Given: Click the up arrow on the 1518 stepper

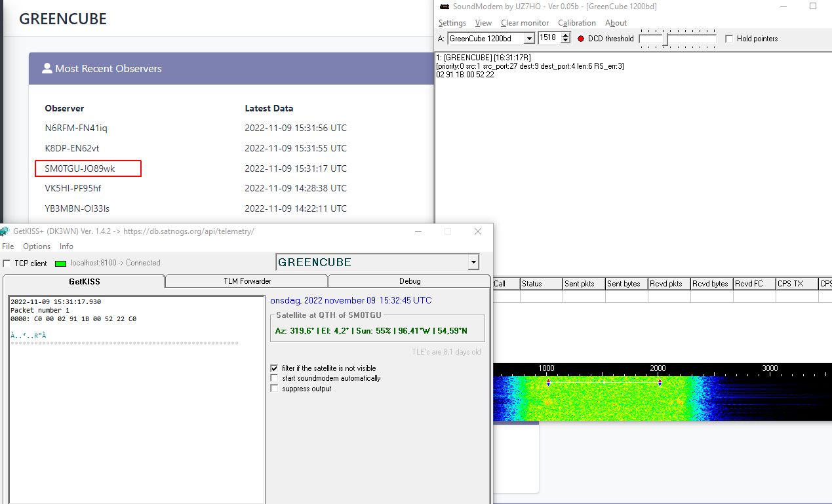Looking at the screenshot, I should [565, 35].
